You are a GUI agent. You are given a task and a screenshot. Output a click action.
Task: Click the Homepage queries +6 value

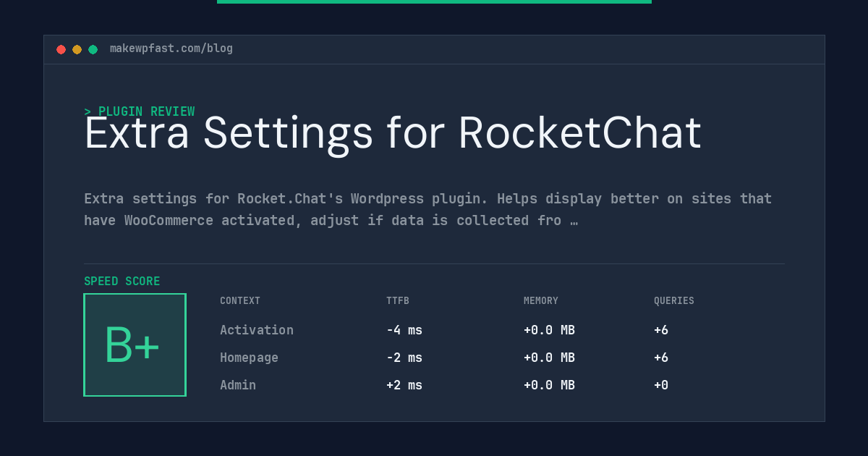(661, 358)
